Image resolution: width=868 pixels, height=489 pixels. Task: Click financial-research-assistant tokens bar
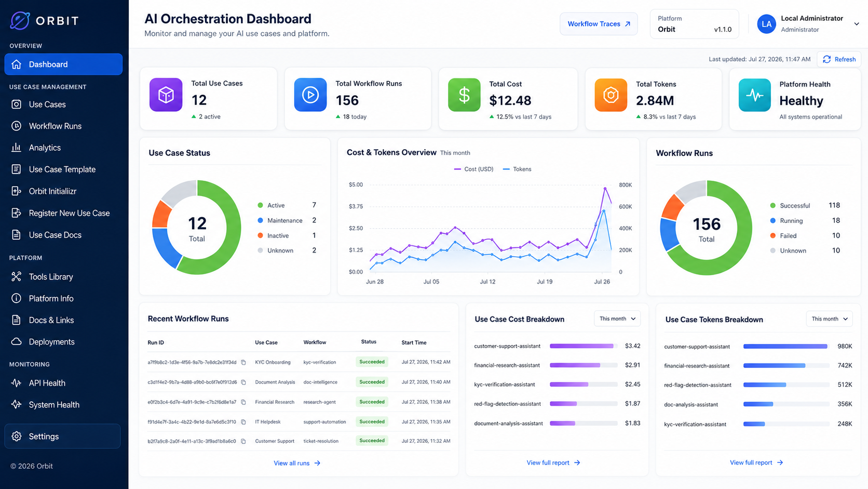coord(786,366)
